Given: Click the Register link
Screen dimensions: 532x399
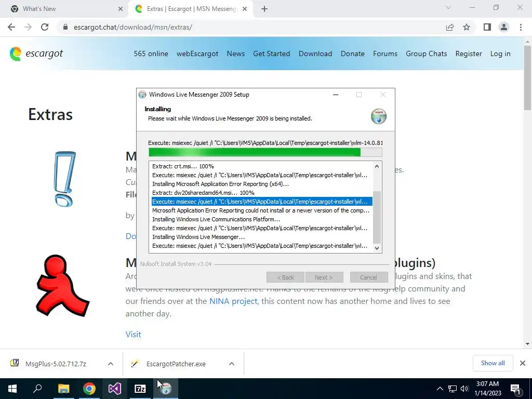Looking at the screenshot, I should (469, 54).
